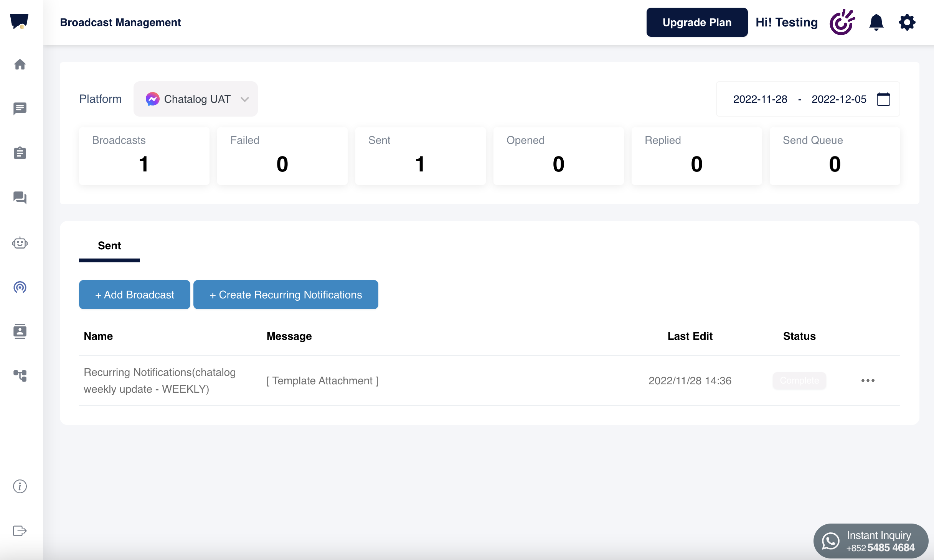Open the chat message sidebar icon

20,109
